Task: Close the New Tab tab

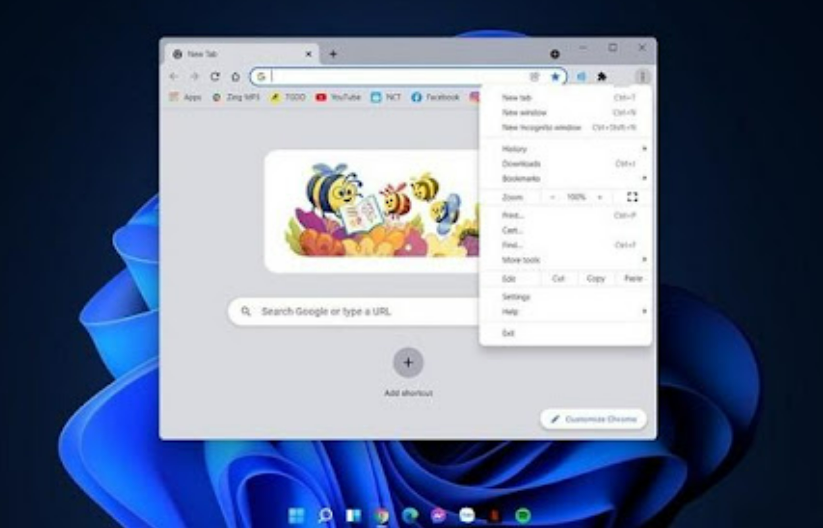Action: point(309,54)
